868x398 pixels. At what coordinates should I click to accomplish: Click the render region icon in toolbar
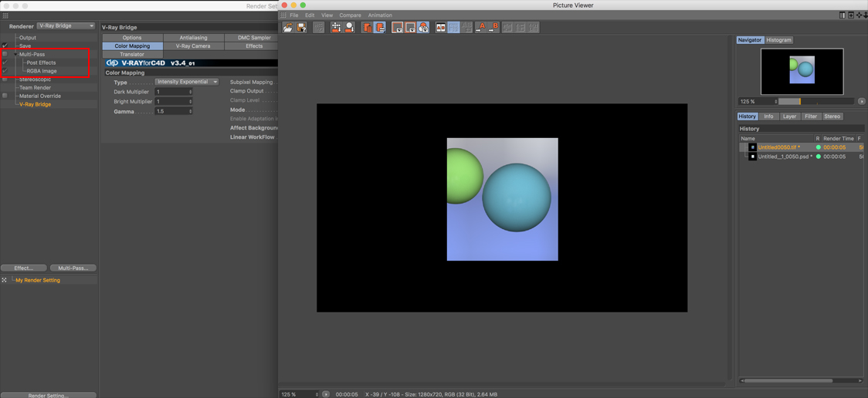tap(336, 28)
